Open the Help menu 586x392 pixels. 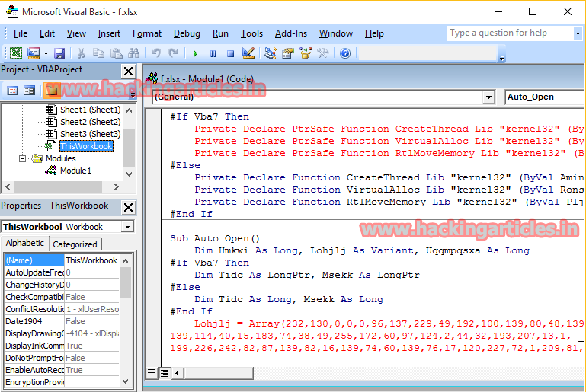click(x=374, y=33)
